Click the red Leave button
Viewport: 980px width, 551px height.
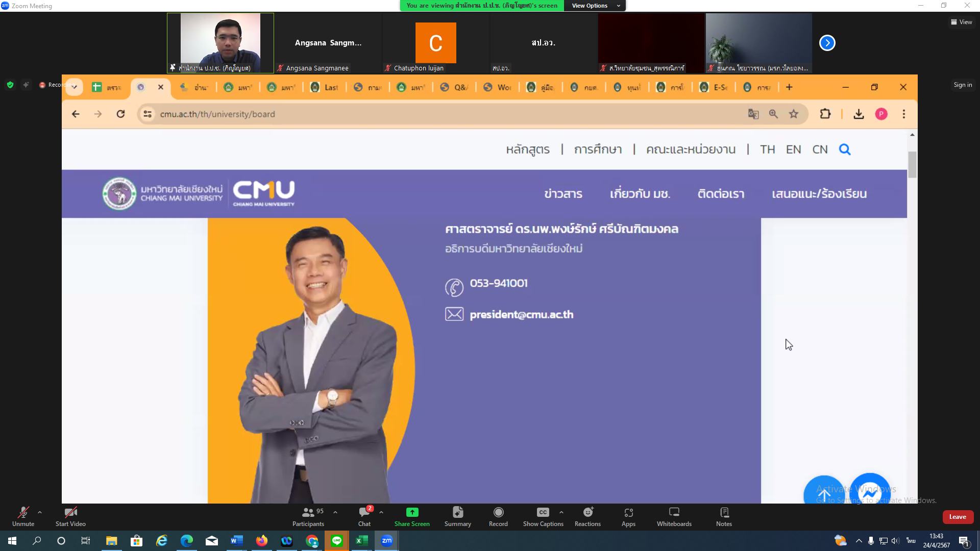958,517
